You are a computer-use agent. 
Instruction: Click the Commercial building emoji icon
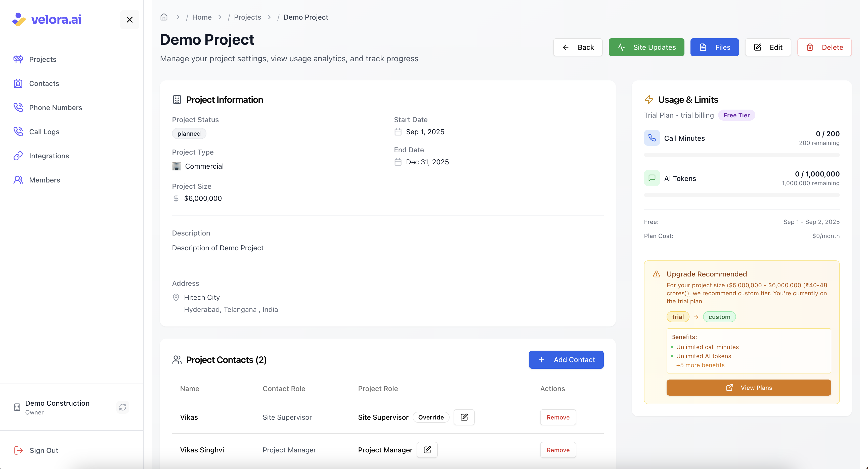pyautogui.click(x=177, y=166)
